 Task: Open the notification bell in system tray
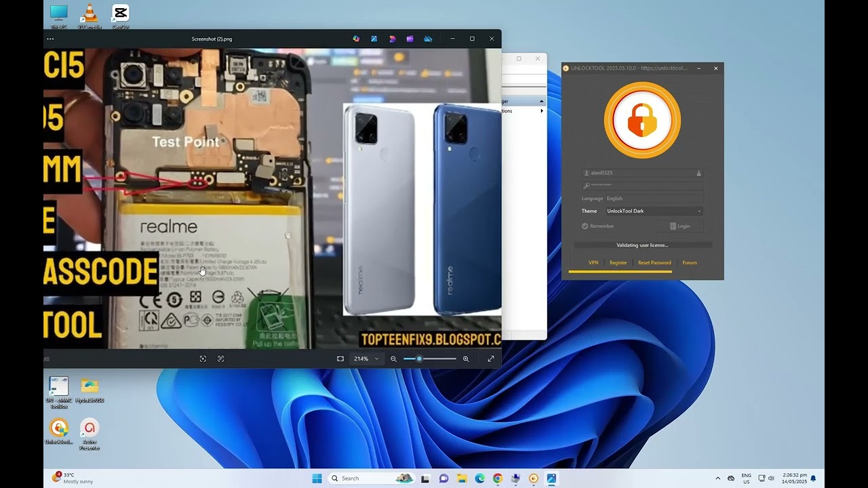pos(813,478)
